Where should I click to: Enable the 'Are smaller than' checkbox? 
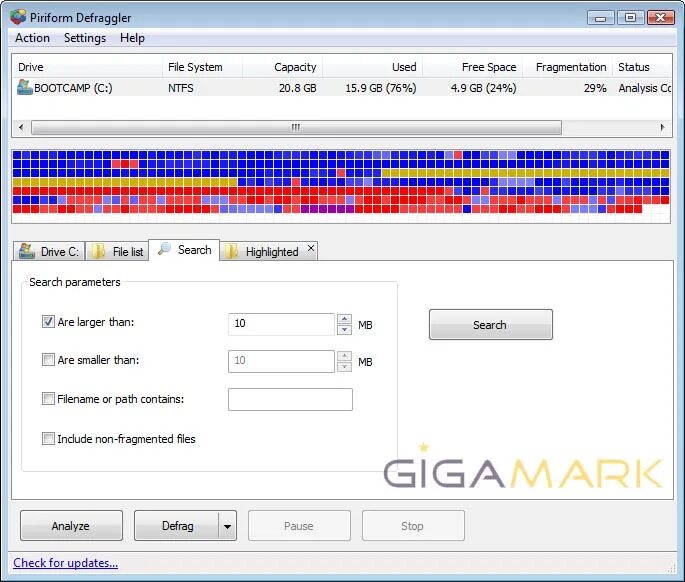coord(48,360)
